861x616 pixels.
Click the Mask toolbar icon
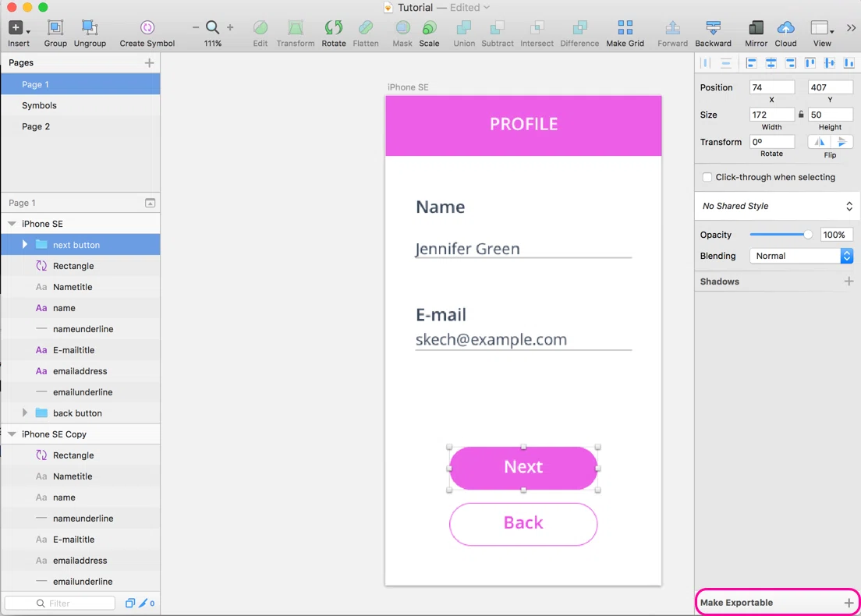[x=402, y=27]
